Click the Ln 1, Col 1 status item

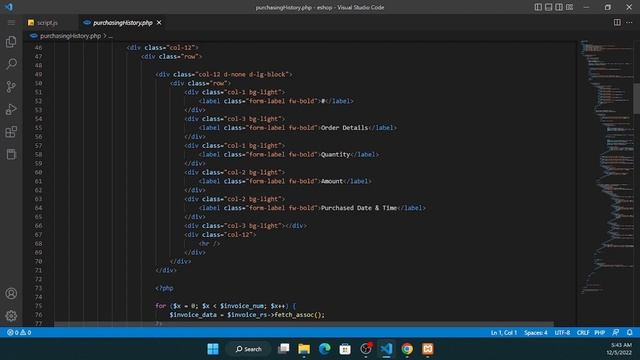pyautogui.click(x=504, y=333)
